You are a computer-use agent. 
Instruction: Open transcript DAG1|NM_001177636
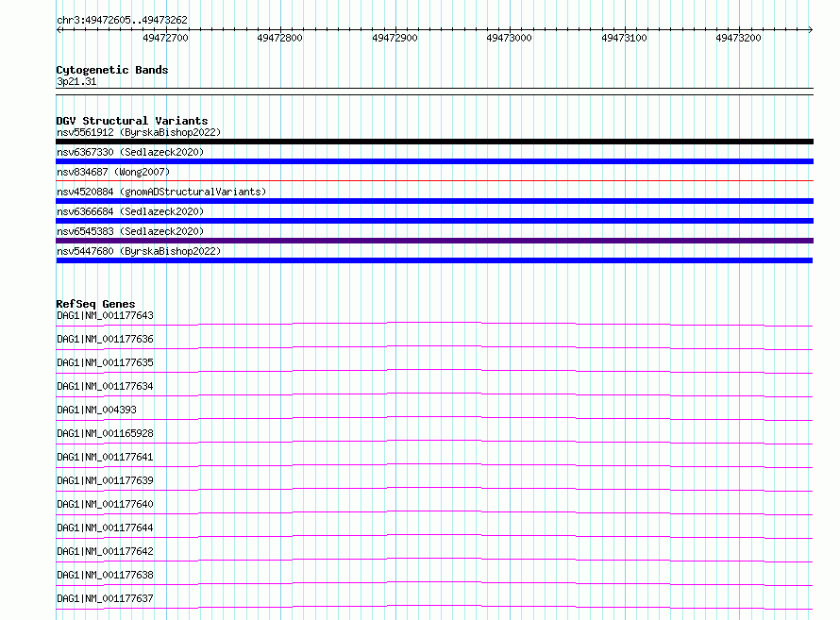[105, 339]
